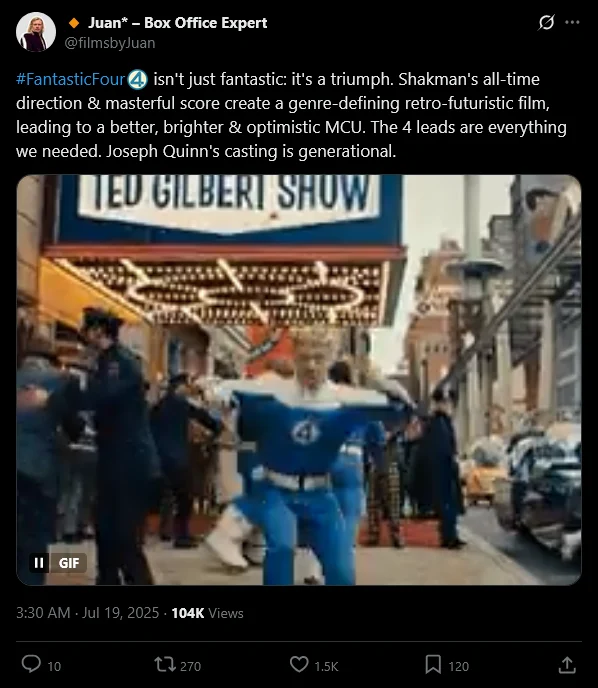
Task: Pause the playing GIF
Action: point(39,563)
